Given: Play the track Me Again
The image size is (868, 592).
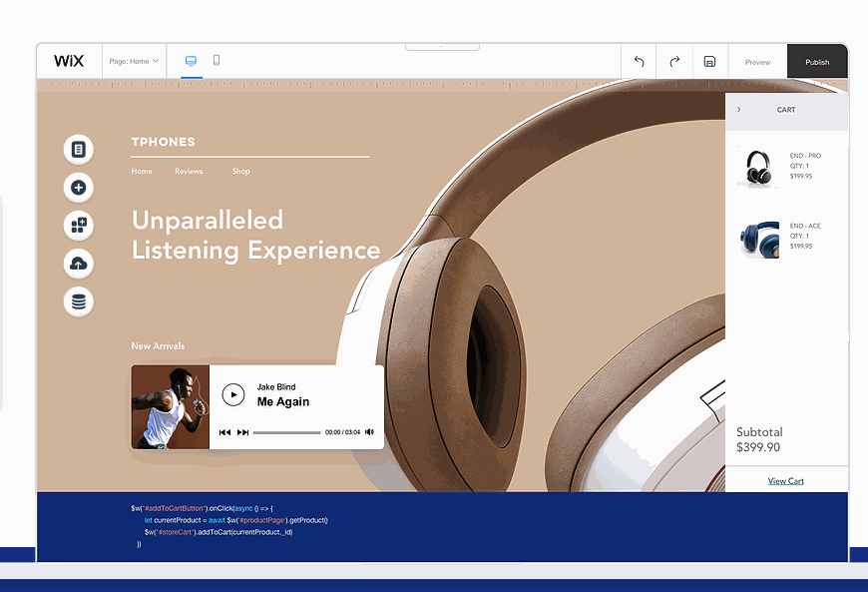Looking at the screenshot, I should tap(233, 395).
